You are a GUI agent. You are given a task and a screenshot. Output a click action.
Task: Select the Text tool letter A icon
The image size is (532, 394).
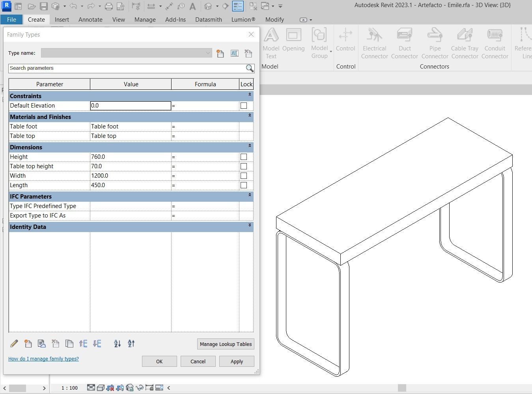click(192, 6)
